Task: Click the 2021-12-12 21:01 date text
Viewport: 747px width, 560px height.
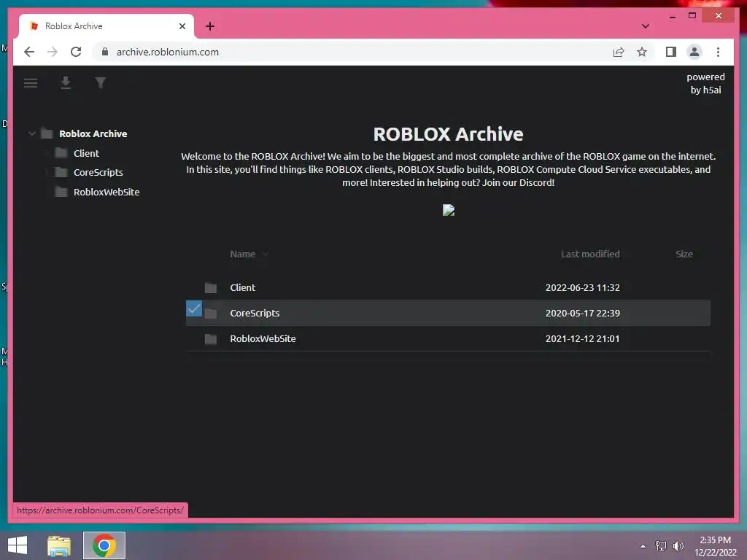Action: (582, 338)
